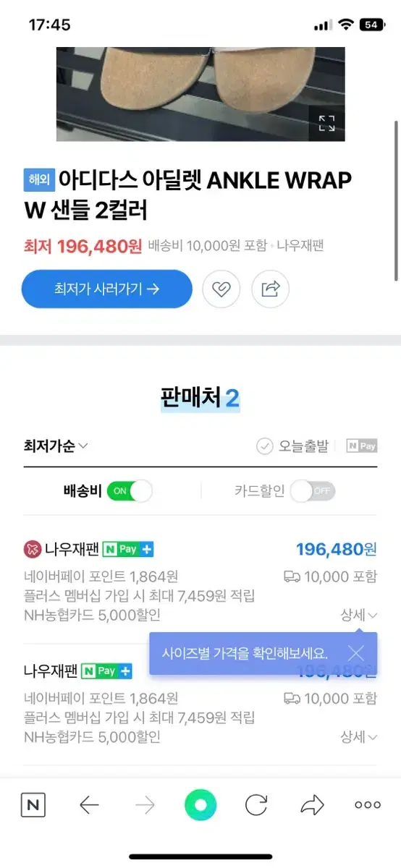Tap the green circle button in bottom bar
The width and height of the screenshot is (401, 868).
tap(200, 805)
